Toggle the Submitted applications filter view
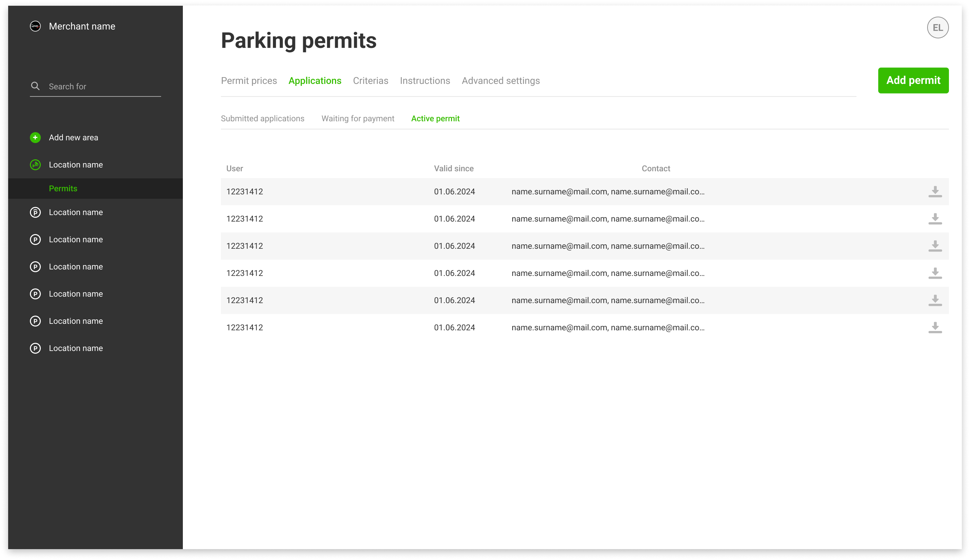970x560 pixels. click(x=263, y=119)
